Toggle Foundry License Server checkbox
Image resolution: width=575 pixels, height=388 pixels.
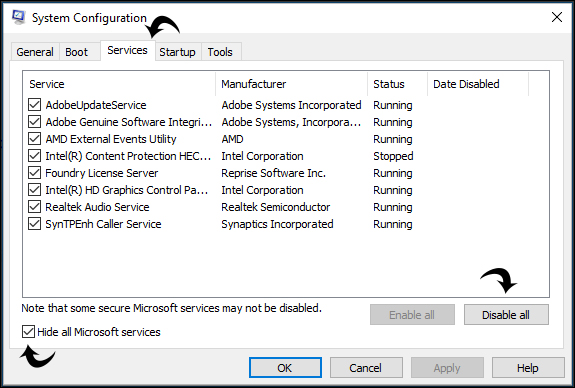[x=34, y=173]
